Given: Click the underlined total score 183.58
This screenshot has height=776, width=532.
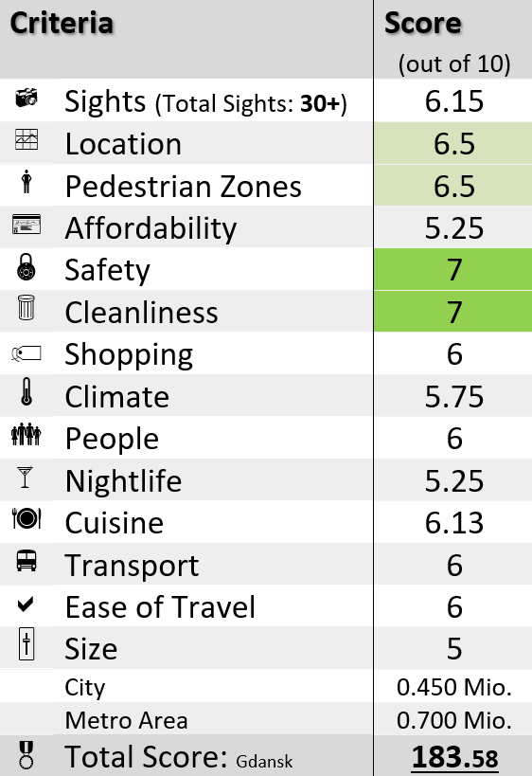Looking at the screenshot, I should point(454,757).
